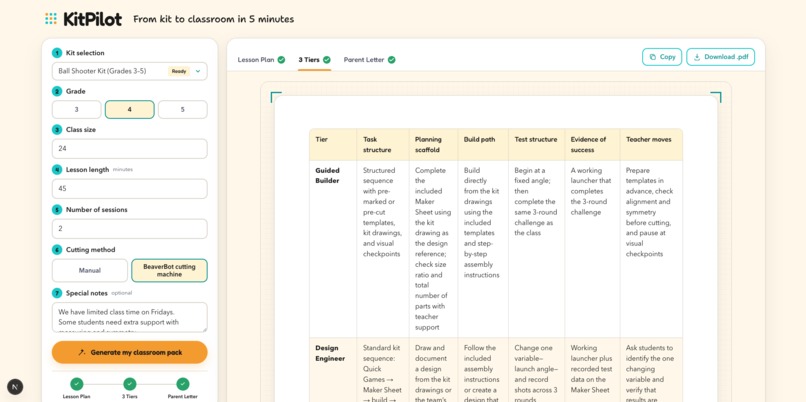
Task: Click step 2 number badge for Grade
Action: tap(57, 92)
